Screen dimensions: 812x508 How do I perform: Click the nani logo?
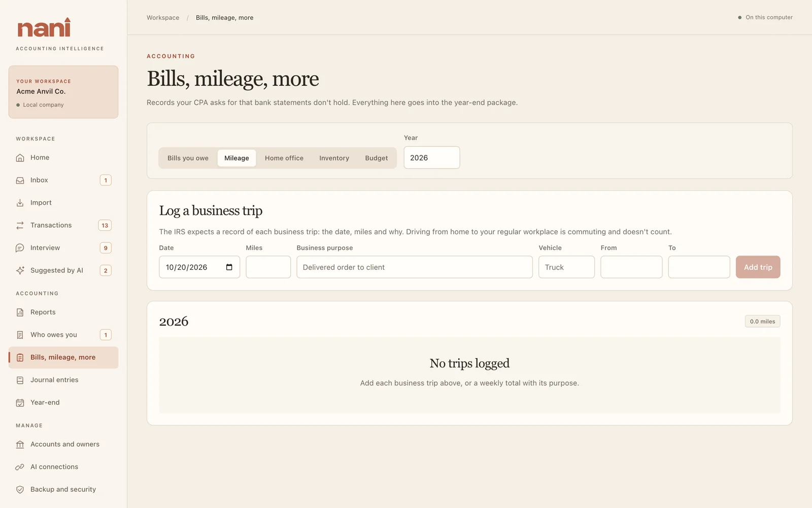[x=44, y=28]
